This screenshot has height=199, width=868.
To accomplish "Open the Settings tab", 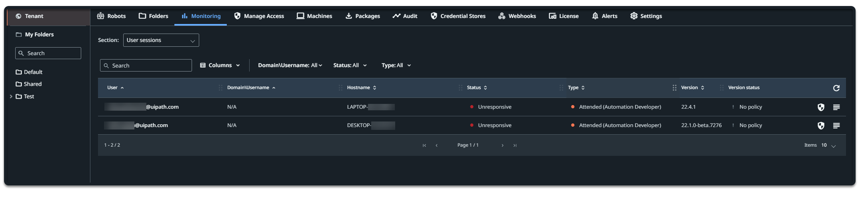I will tap(646, 16).
